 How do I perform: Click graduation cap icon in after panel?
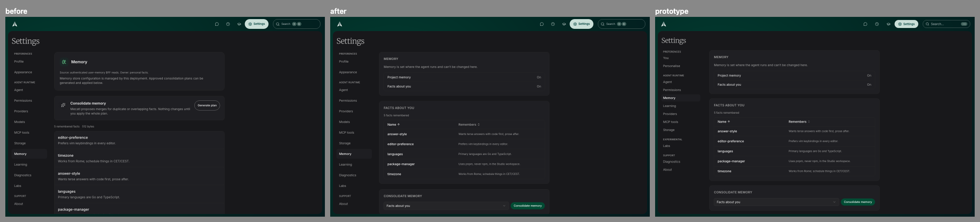coord(564,24)
